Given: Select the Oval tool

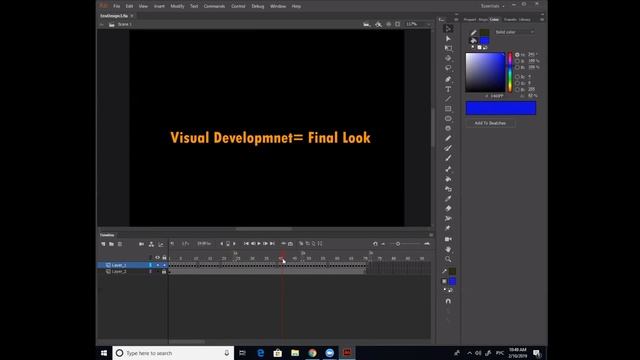Looking at the screenshot, I should [448, 118].
